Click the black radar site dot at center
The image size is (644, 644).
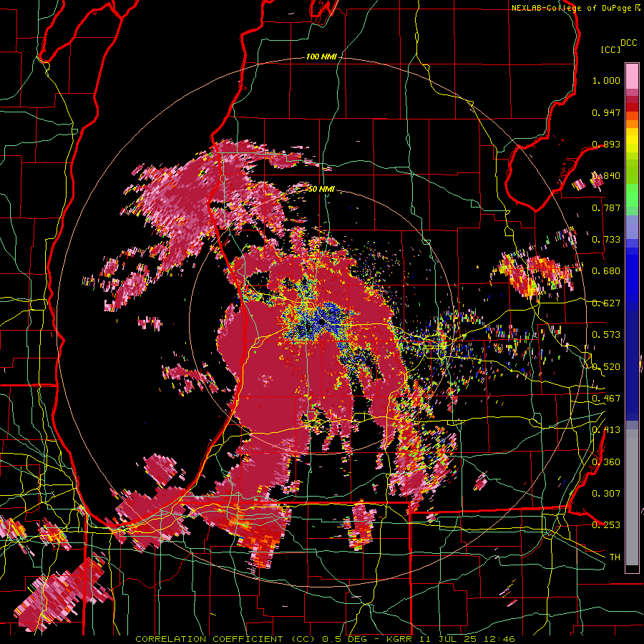321,323
